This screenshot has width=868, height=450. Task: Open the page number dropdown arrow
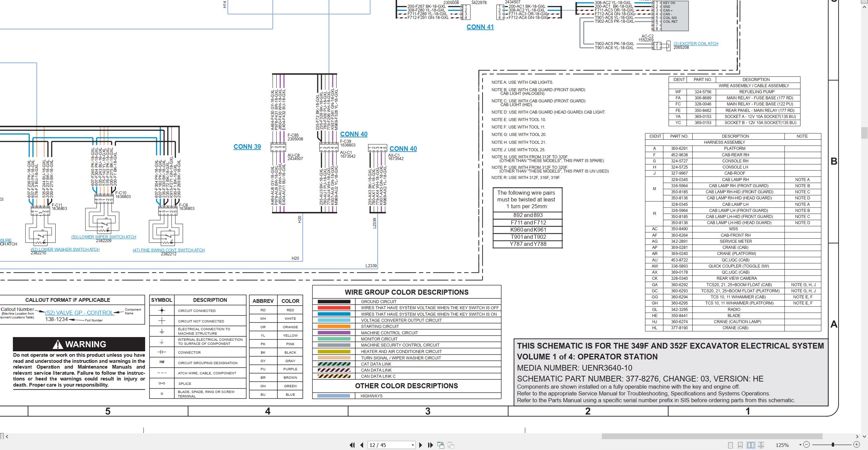coord(413,445)
